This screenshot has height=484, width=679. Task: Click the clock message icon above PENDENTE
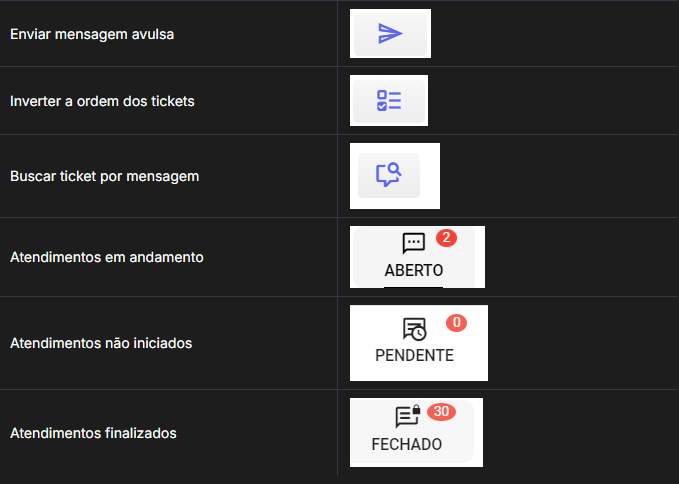413,329
